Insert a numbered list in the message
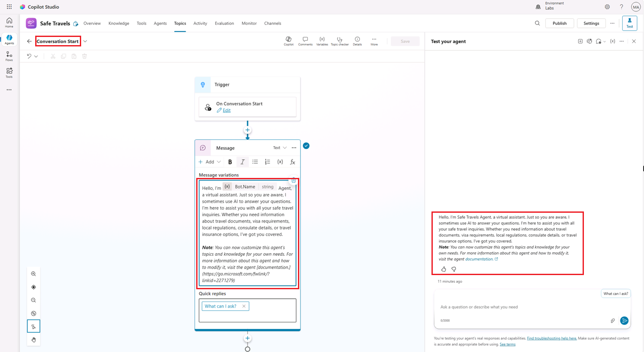 click(x=267, y=162)
